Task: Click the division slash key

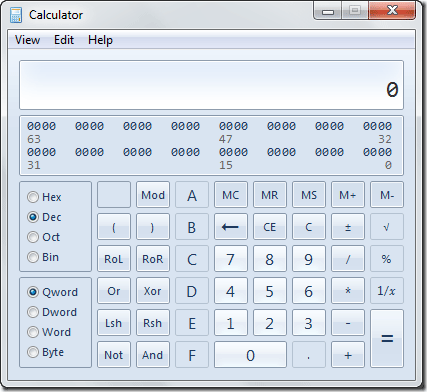Action: [x=348, y=259]
